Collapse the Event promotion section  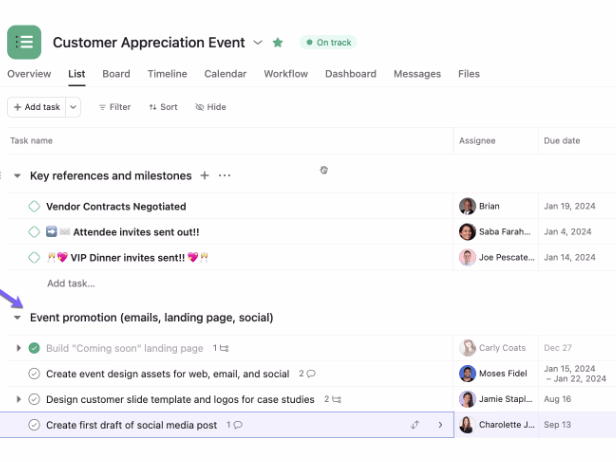tap(17, 317)
